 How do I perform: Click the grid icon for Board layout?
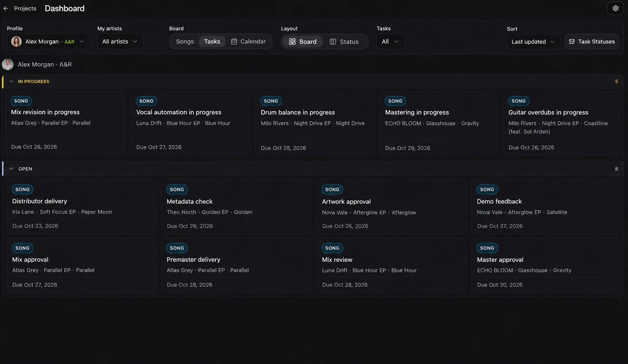[292, 42]
